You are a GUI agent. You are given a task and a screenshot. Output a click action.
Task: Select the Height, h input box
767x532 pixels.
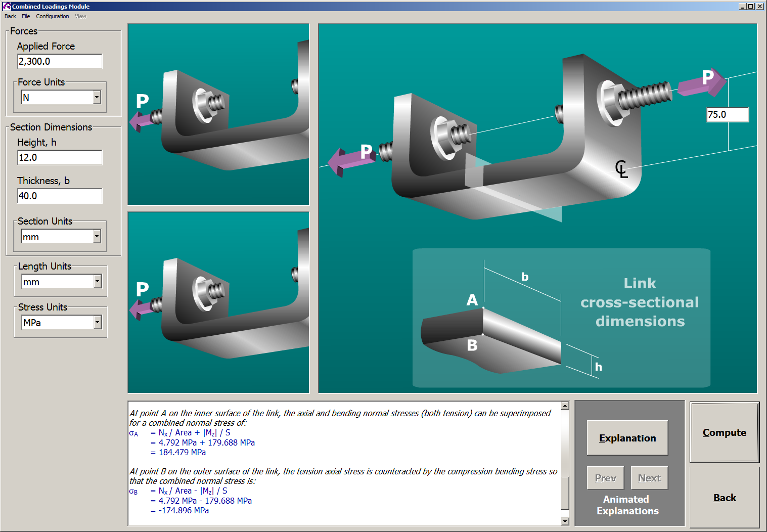coord(59,157)
